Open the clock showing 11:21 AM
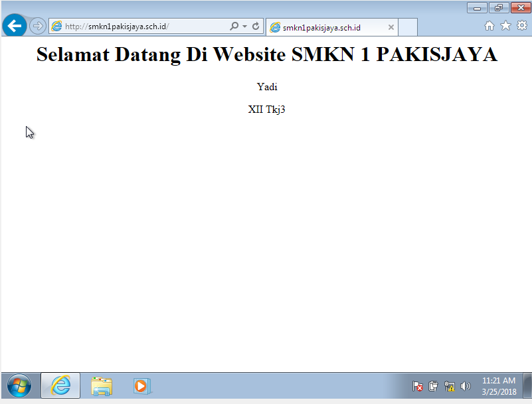 (x=499, y=386)
